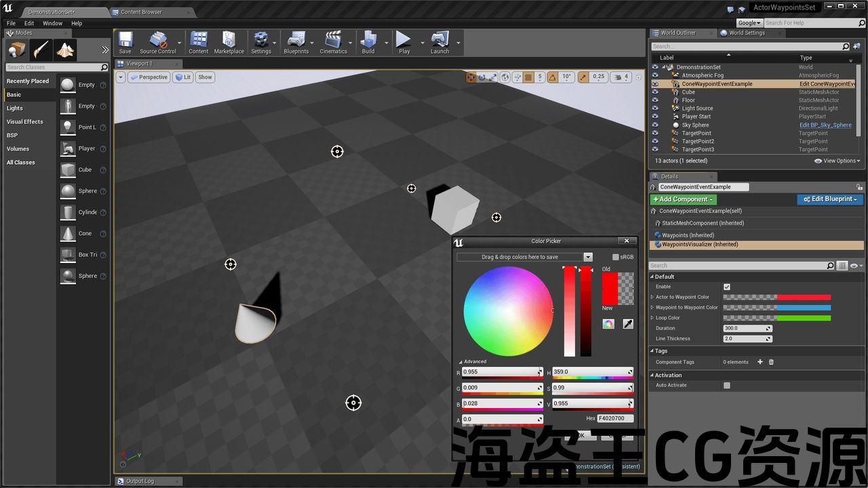Image resolution: width=868 pixels, height=488 pixels.
Task: Click the Save toolbar icon
Action: pyautogui.click(x=125, y=42)
